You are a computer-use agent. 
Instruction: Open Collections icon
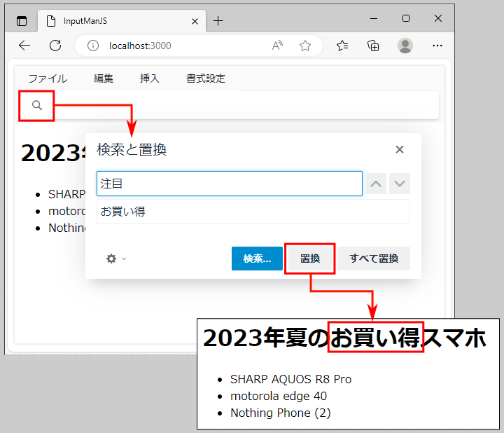click(373, 46)
